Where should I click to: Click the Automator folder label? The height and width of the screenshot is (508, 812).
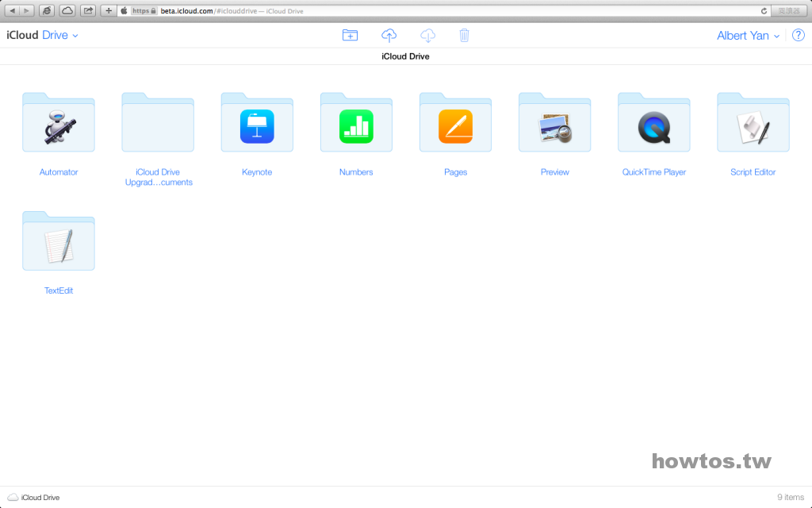click(x=59, y=172)
